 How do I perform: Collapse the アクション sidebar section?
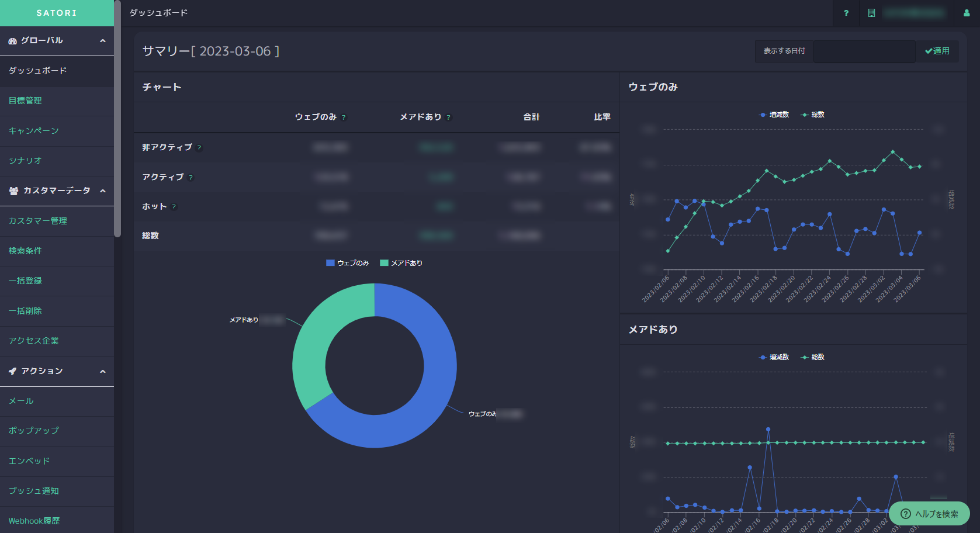(x=103, y=371)
